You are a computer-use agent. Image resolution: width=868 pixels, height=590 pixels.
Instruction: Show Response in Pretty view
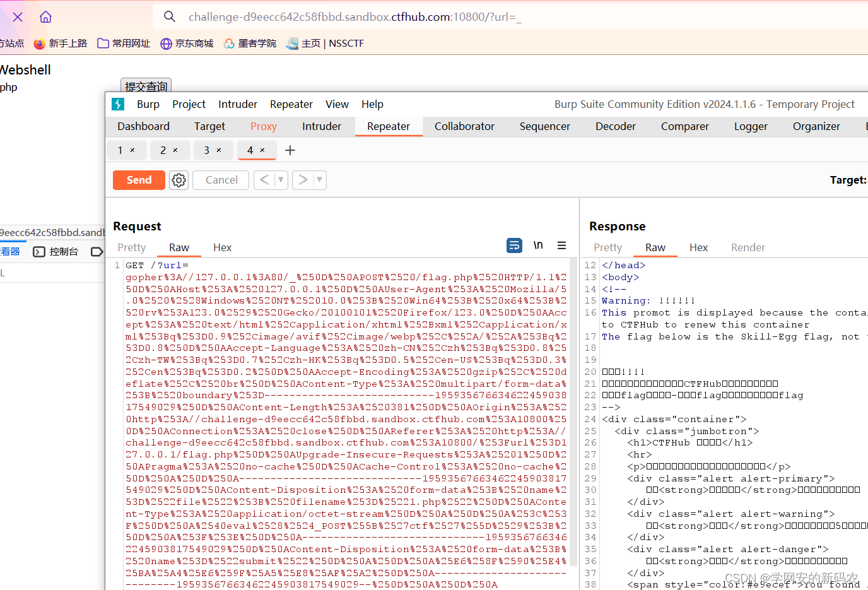click(x=607, y=247)
